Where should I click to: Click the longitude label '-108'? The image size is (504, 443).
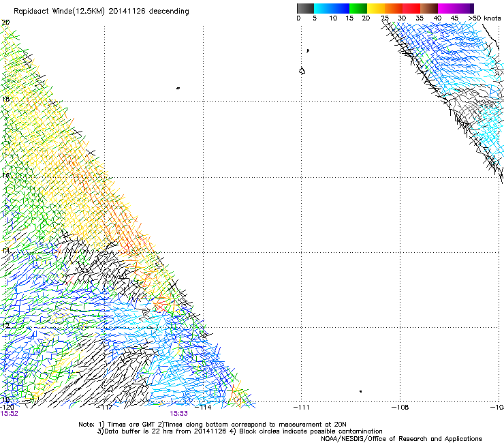[x=400, y=408]
